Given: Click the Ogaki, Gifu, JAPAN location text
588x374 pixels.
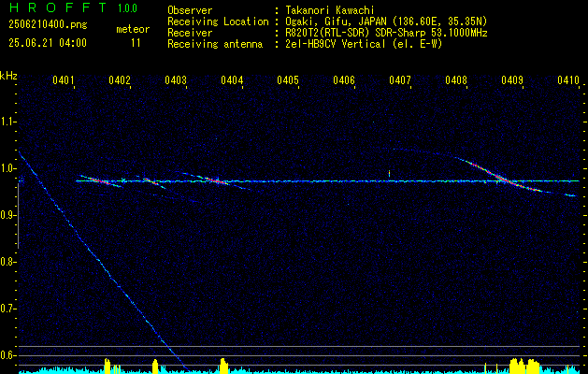Looking at the screenshot, I should tap(386, 22).
